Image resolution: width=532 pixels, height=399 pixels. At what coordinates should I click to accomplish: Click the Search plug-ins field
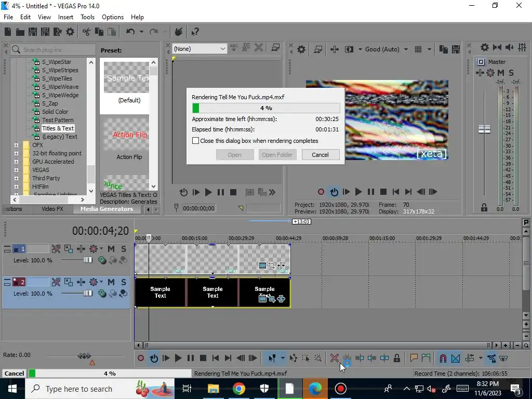pos(54,49)
